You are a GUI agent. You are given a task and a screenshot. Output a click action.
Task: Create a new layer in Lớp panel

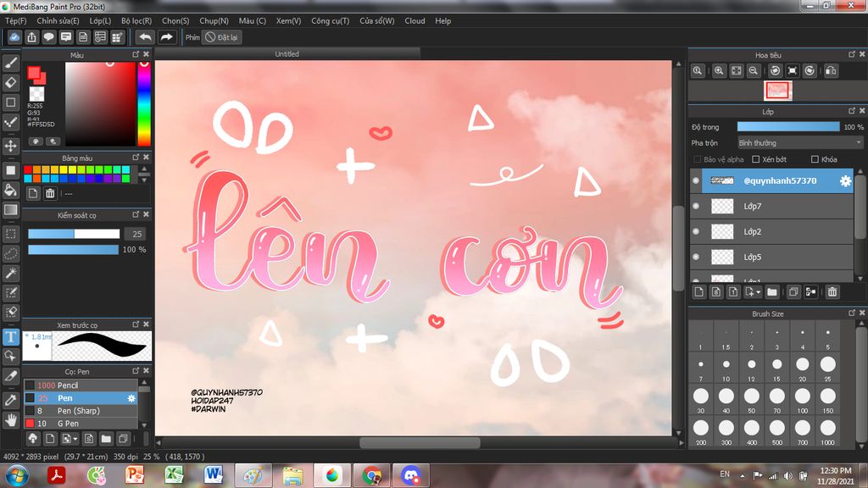[x=698, y=292]
